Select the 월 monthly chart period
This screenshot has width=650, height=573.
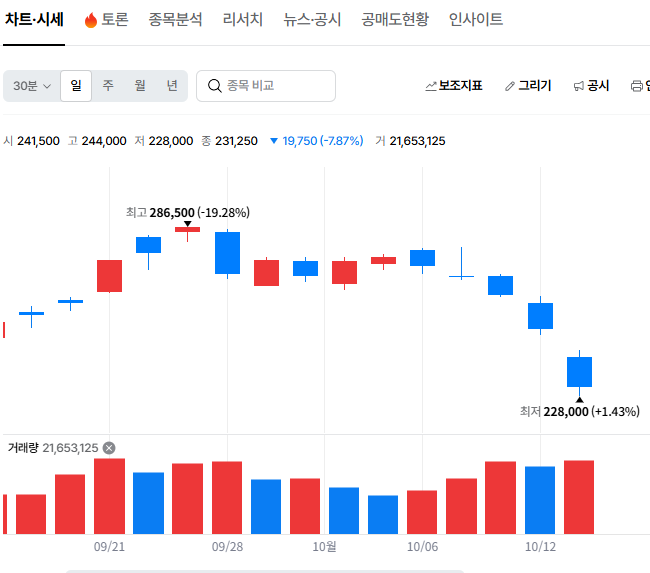tap(140, 86)
